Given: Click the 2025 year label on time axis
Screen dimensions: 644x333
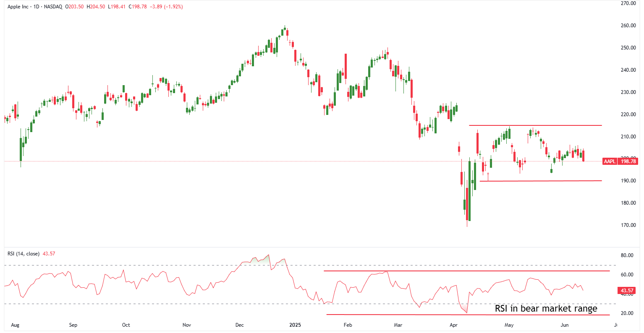Looking at the screenshot, I should 296,325.
